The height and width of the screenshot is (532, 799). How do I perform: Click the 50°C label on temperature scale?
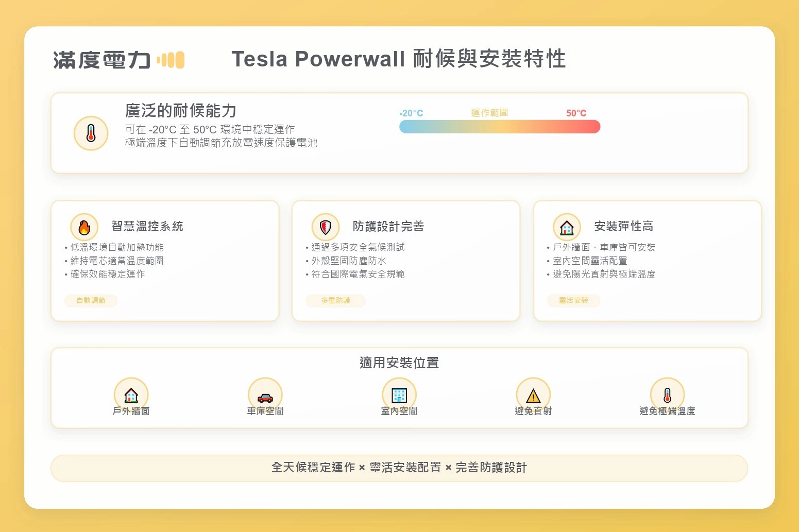(576, 113)
